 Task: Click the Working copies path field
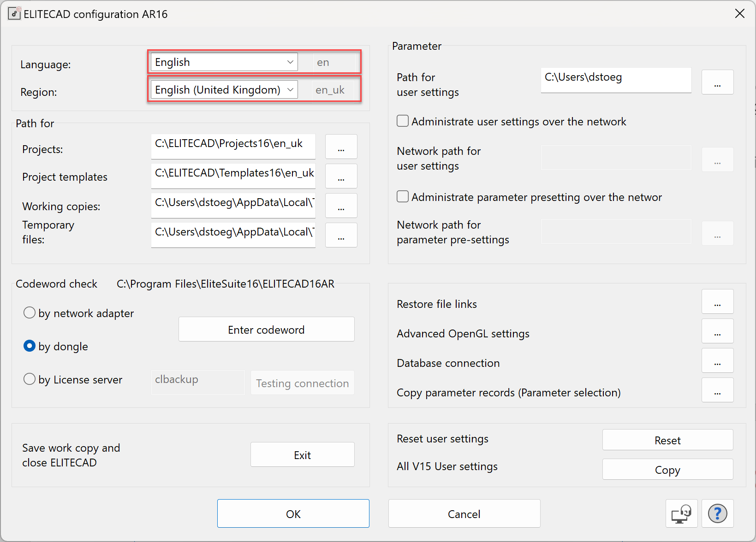tap(233, 206)
